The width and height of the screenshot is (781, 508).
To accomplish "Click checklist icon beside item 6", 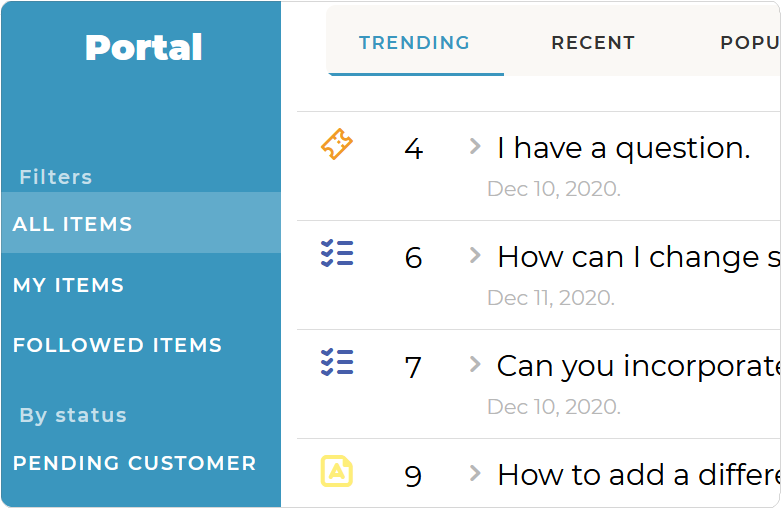I will click(337, 253).
